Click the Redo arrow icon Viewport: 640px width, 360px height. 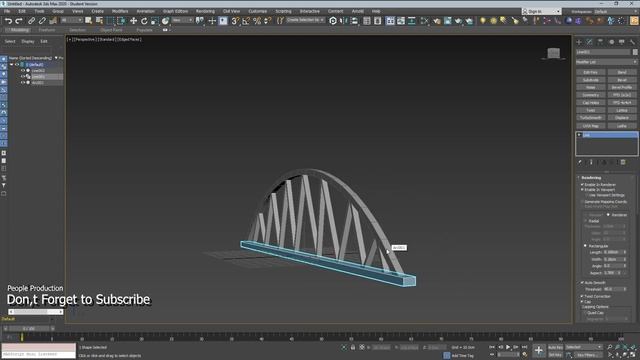coord(19,21)
